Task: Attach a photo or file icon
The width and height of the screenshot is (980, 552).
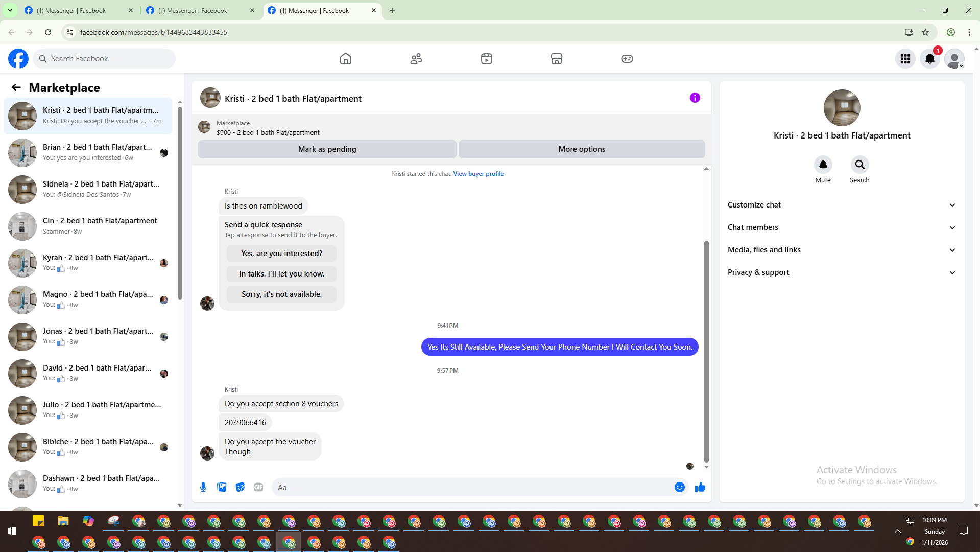Action: [x=222, y=487]
